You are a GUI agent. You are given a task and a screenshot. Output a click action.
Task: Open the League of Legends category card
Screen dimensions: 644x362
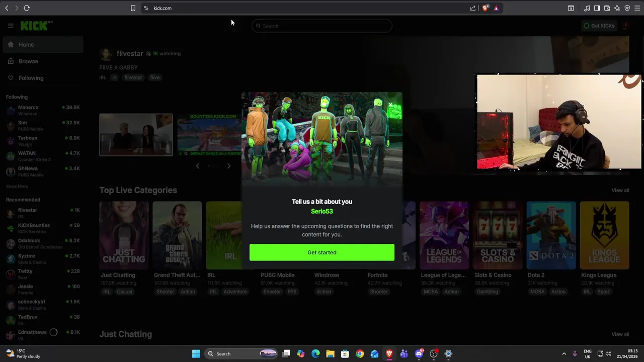point(444,235)
